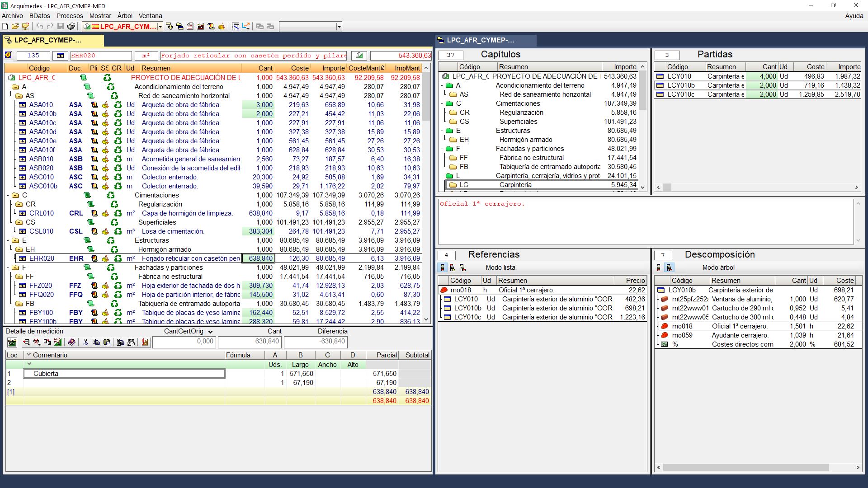The height and width of the screenshot is (488, 868).
Task: Expand the Comentario column header chevron
Action: pos(28,355)
